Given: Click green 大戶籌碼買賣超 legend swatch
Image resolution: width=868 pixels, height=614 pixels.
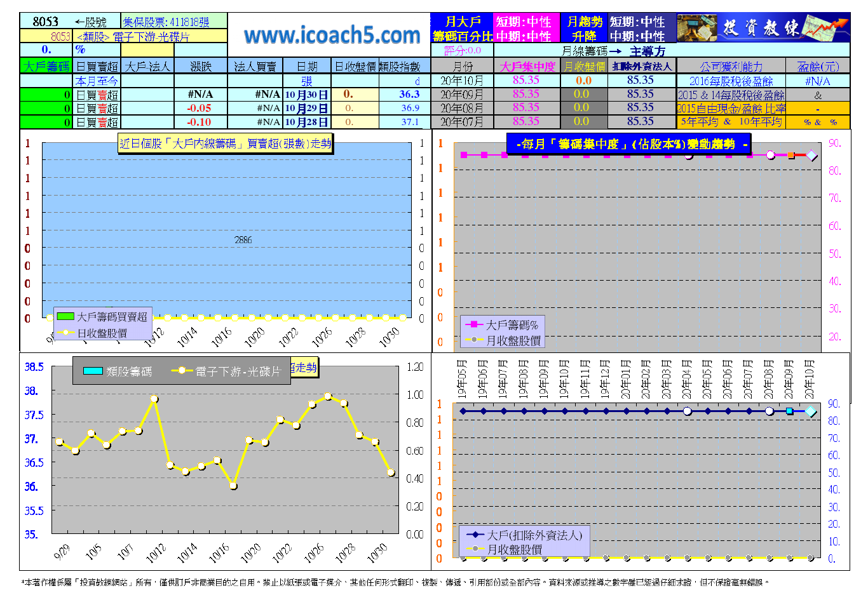Looking at the screenshot, I should [x=65, y=316].
